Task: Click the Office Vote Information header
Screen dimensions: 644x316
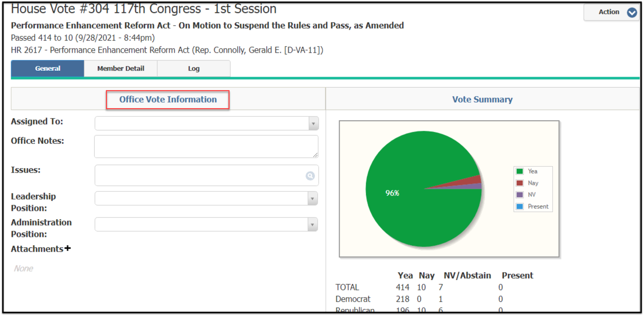Action: click(x=168, y=99)
